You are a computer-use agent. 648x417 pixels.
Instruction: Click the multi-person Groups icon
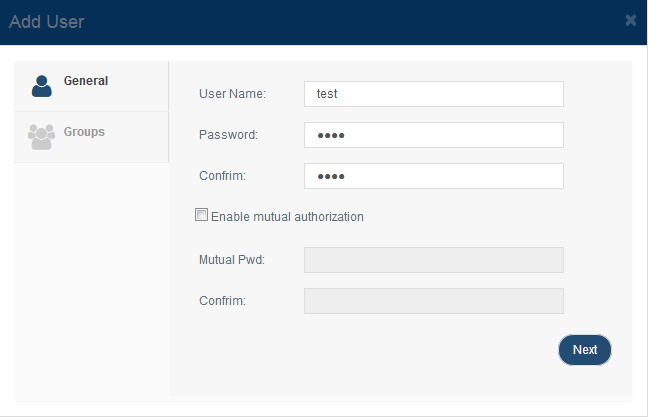41,137
